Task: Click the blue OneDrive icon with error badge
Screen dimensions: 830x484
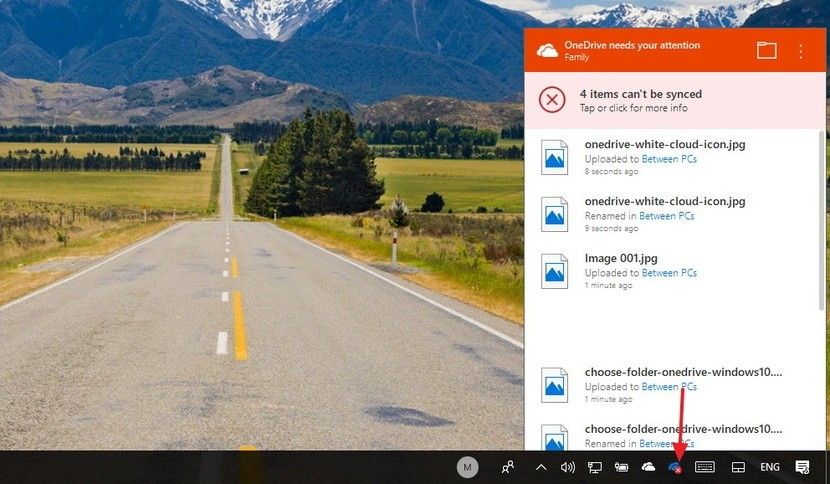Action: click(x=675, y=467)
